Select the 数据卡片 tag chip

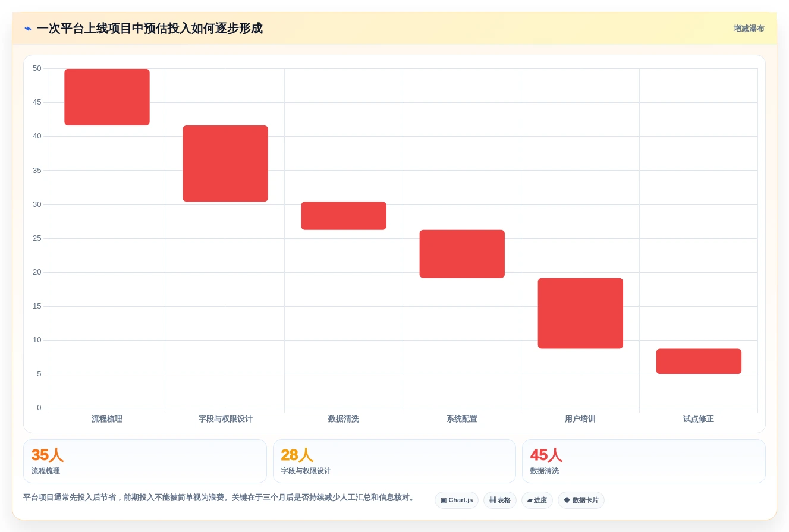[x=581, y=500]
